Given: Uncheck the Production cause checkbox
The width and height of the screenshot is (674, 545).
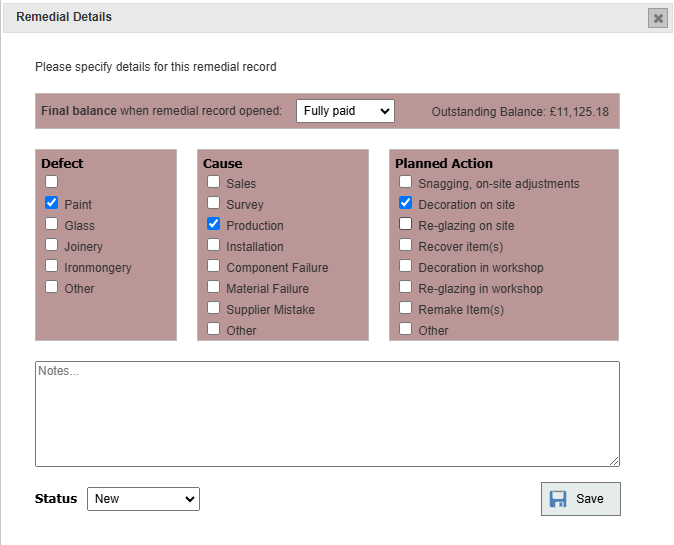Looking at the screenshot, I should coord(214,224).
